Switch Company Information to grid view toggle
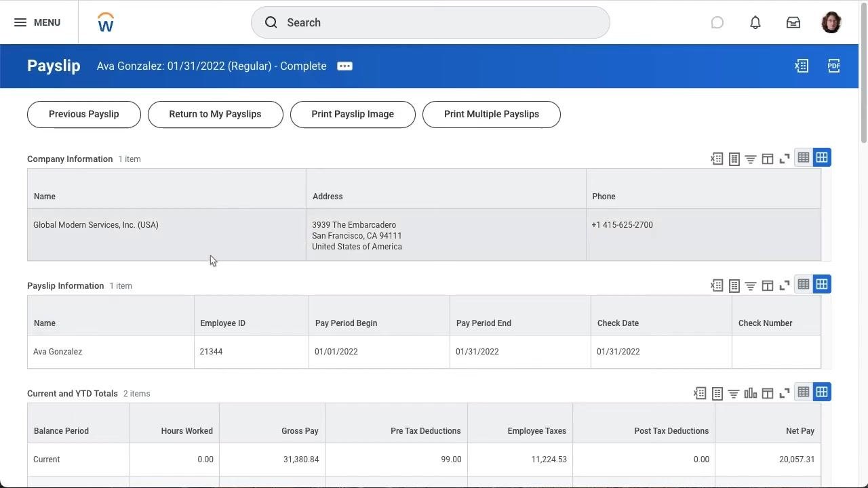The width and height of the screenshot is (868, 488). coord(822,157)
